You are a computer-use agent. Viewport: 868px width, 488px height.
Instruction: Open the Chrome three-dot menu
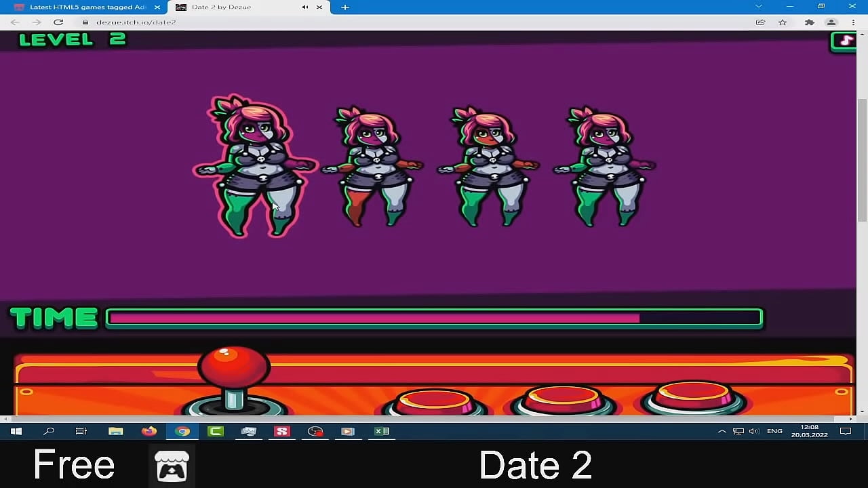coord(853,22)
